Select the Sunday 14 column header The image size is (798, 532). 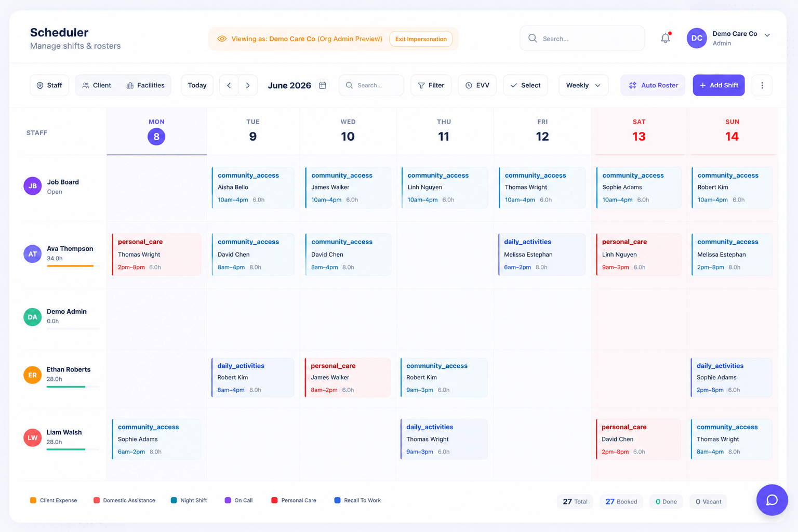point(732,131)
